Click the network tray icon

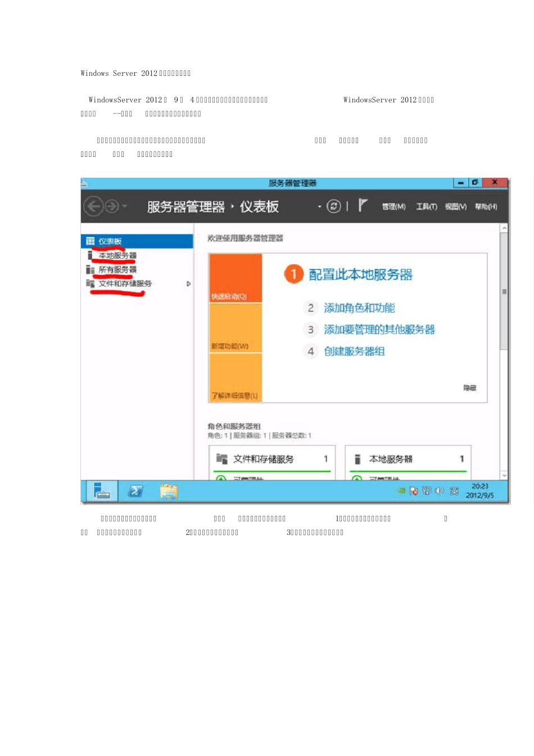tap(427, 490)
